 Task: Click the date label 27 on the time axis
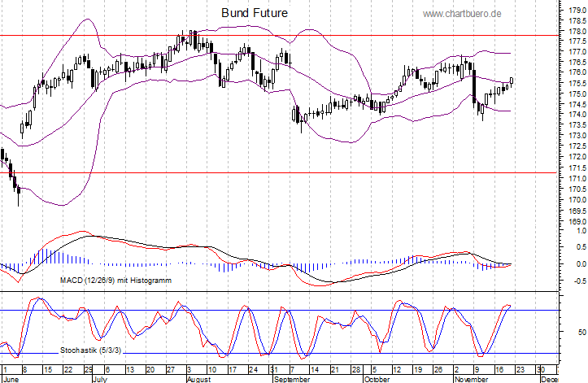click(171, 370)
